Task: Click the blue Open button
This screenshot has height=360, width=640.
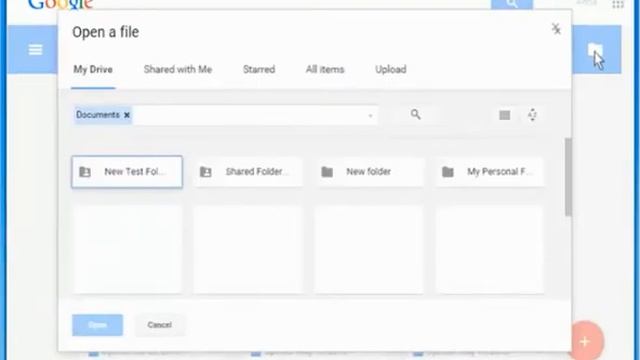Action: (98, 325)
